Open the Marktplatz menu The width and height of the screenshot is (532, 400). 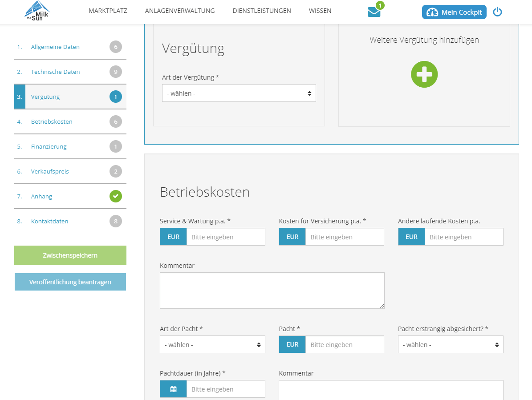(x=108, y=11)
